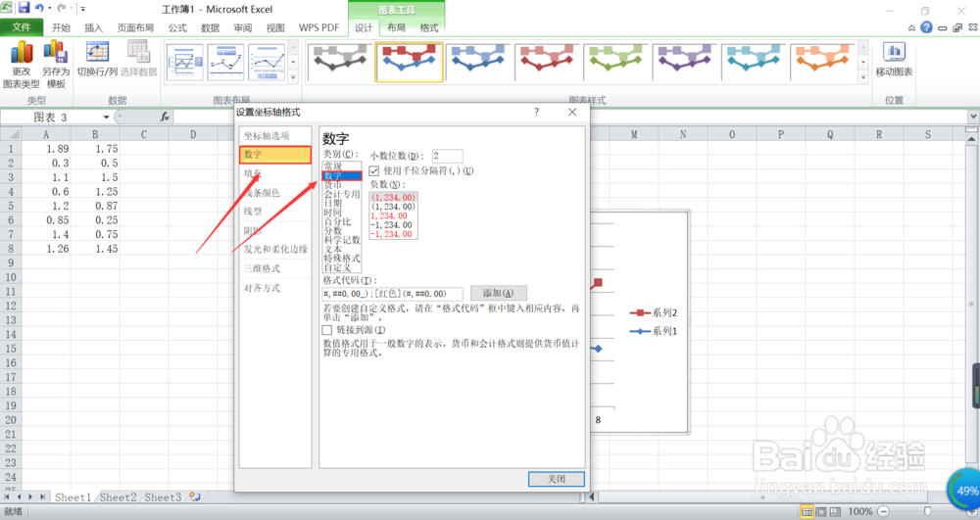Open the Name Box dropdown arrow
This screenshot has height=520, width=980.
tap(106, 117)
